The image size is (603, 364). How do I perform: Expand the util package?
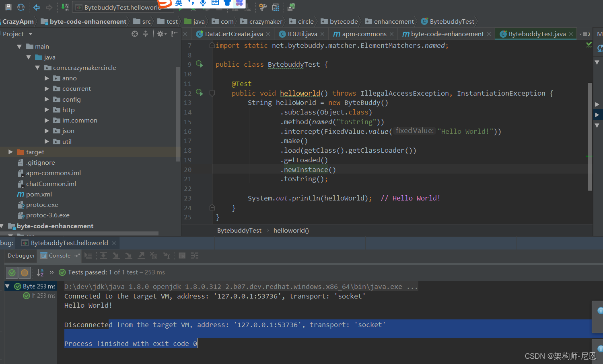(47, 141)
